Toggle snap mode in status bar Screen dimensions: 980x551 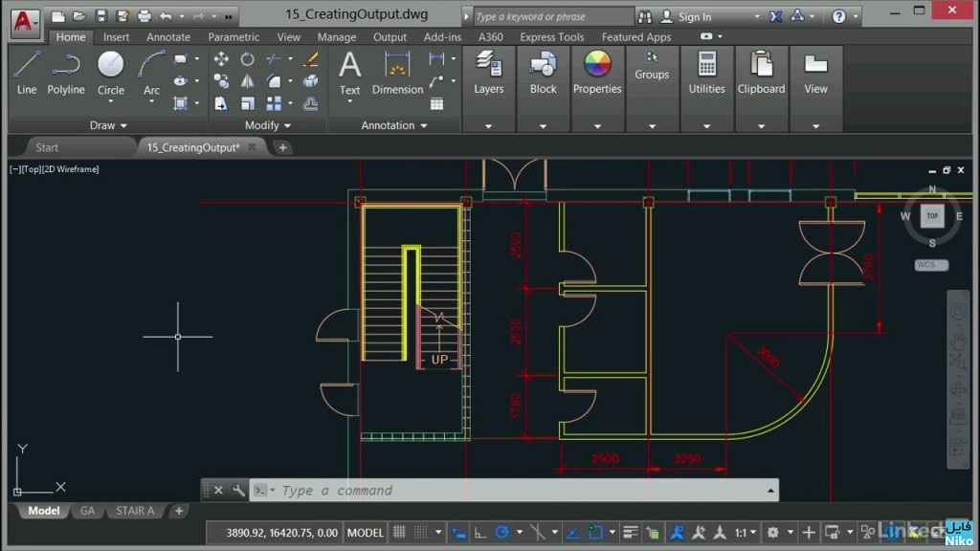[421, 532]
